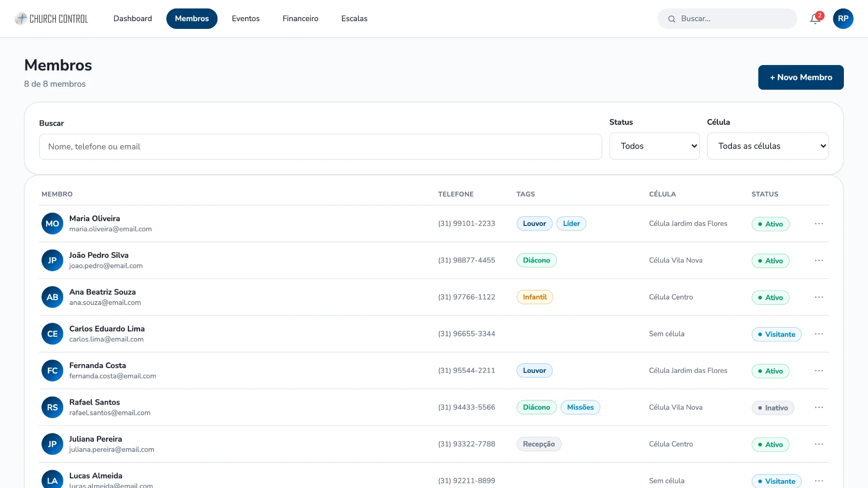Click the name Maria Oliveira
This screenshot has height=488, width=868.
[95, 219]
